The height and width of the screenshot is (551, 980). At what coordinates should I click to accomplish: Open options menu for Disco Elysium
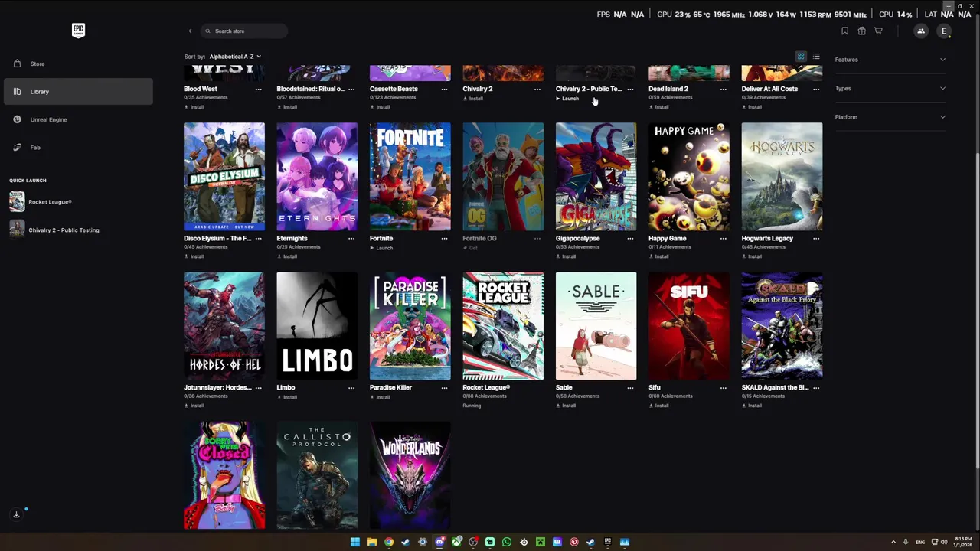(x=258, y=238)
